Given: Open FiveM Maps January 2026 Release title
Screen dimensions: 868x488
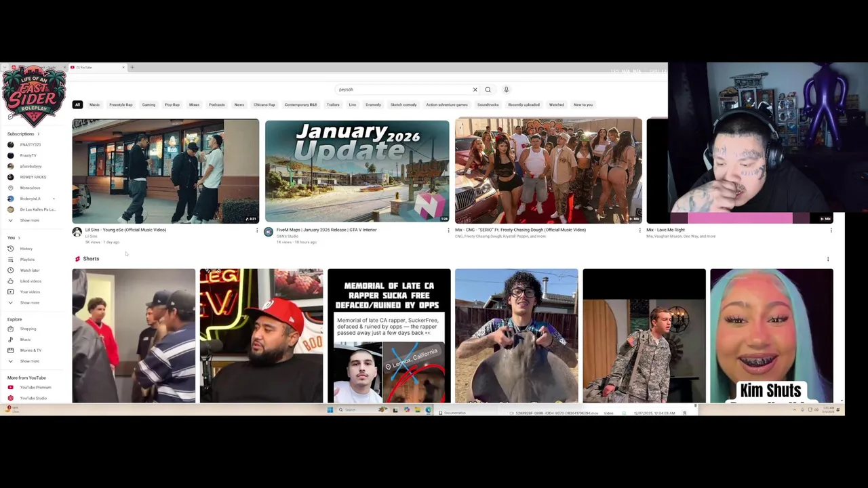Looking at the screenshot, I should [x=326, y=230].
